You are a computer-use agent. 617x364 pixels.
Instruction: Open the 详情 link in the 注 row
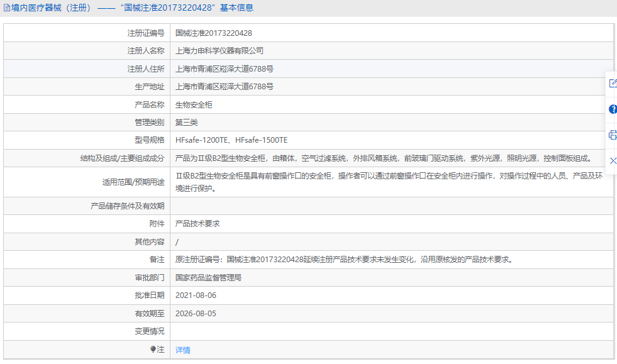tap(182, 350)
